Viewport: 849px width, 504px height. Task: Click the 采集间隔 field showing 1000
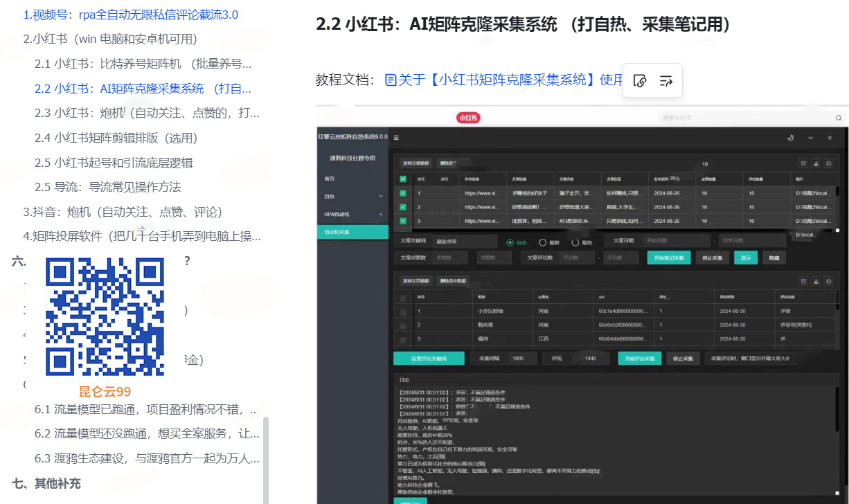[522, 359]
